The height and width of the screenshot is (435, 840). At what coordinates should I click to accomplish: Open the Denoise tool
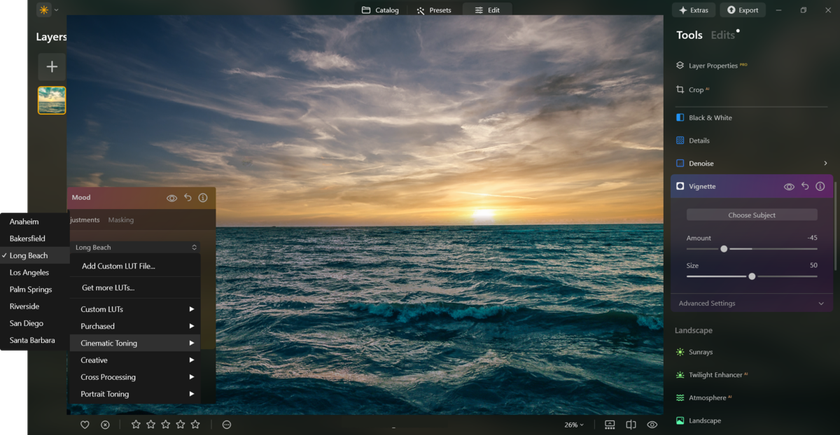point(695,163)
